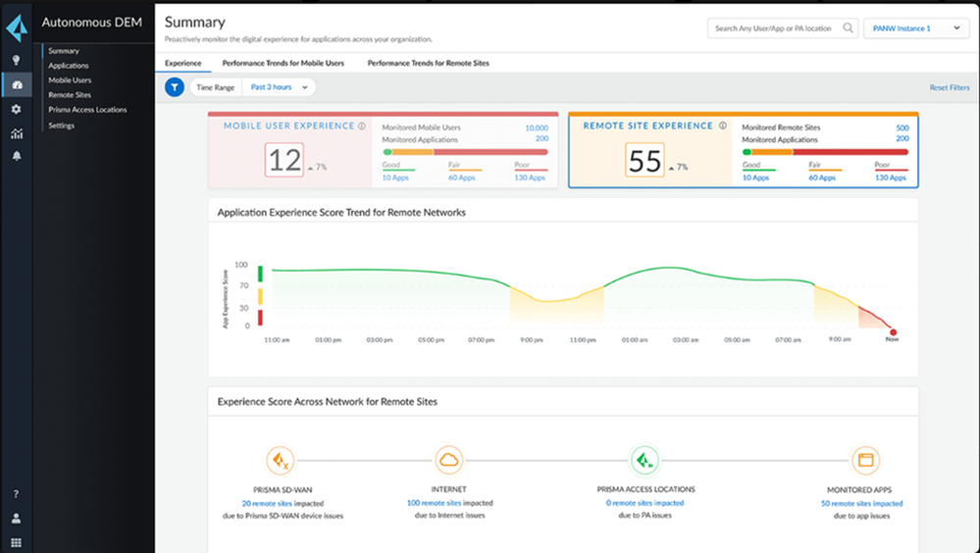The width and height of the screenshot is (980, 553).
Task: Open the PANW Instance 1 dropdown
Action: pyautogui.click(x=916, y=28)
